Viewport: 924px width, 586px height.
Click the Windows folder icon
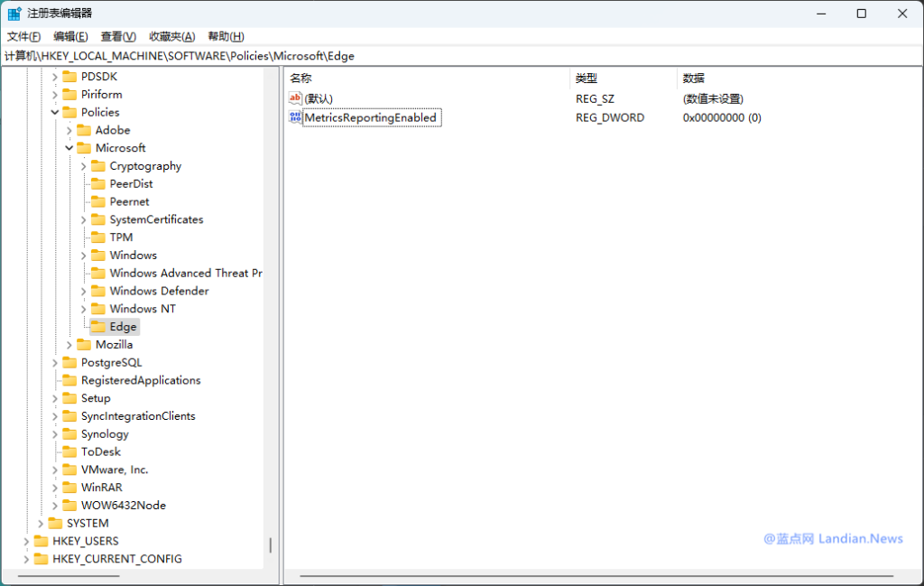tap(98, 256)
